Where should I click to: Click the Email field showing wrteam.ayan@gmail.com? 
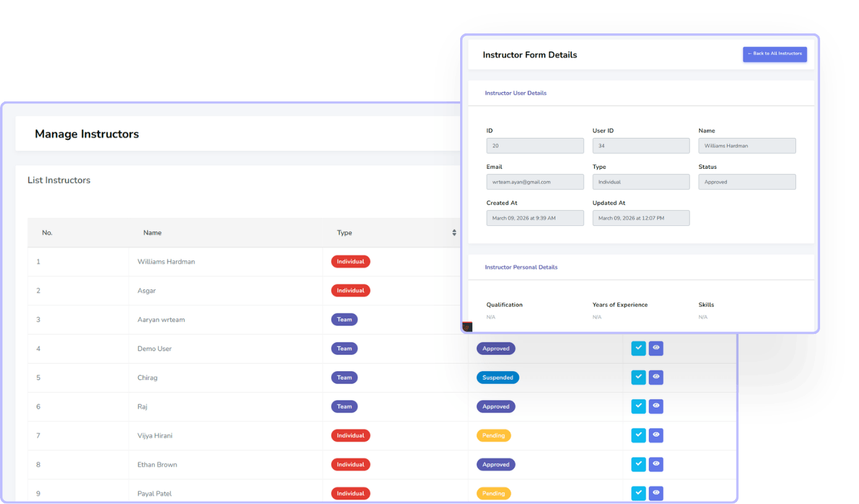[534, 182]
